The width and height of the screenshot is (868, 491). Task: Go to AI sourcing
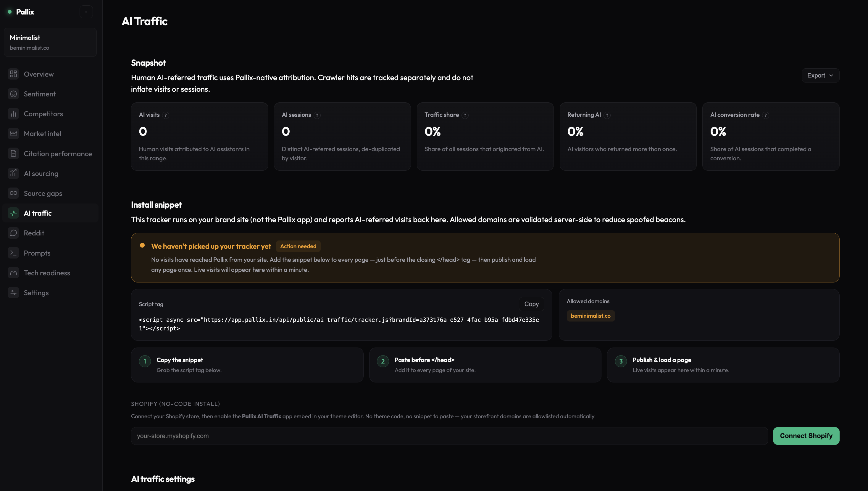pyautogui.click(x=50, y=173)
